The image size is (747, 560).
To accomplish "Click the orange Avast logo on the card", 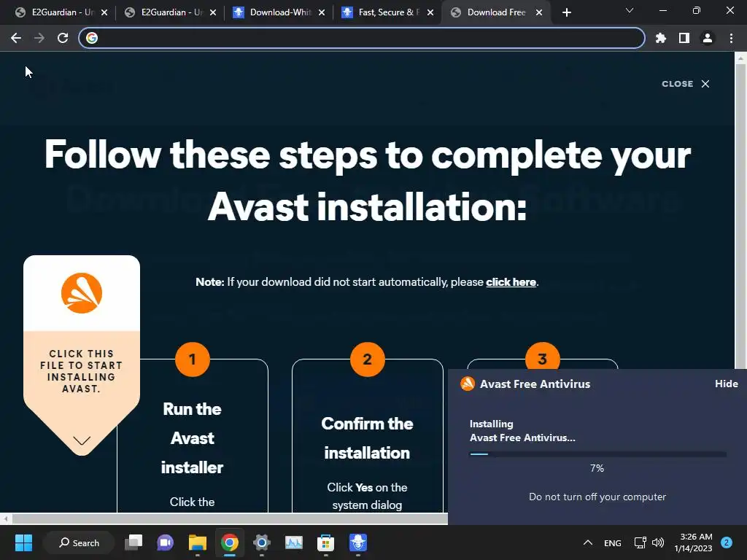I will [x=82, y=293].
